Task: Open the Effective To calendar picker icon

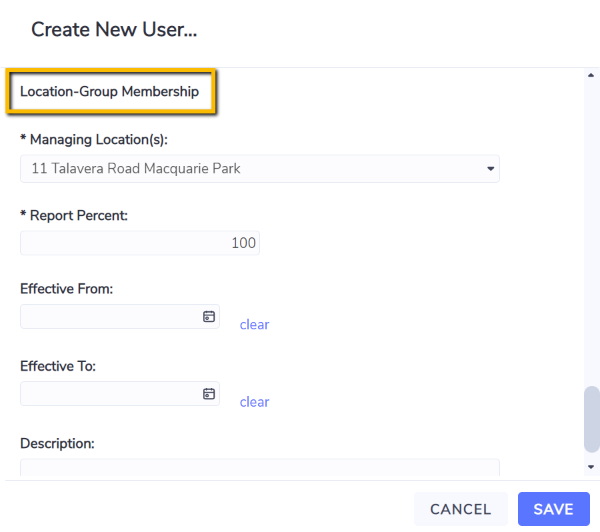Action: 209,393
